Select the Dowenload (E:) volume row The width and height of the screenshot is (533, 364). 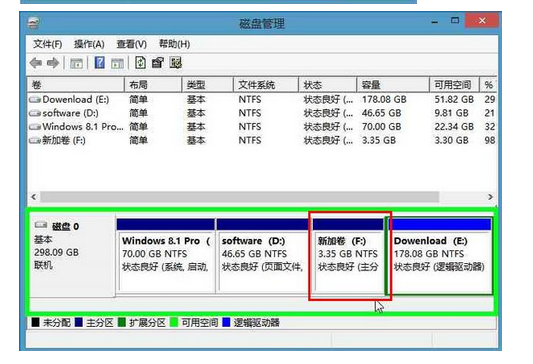(262, 100)
